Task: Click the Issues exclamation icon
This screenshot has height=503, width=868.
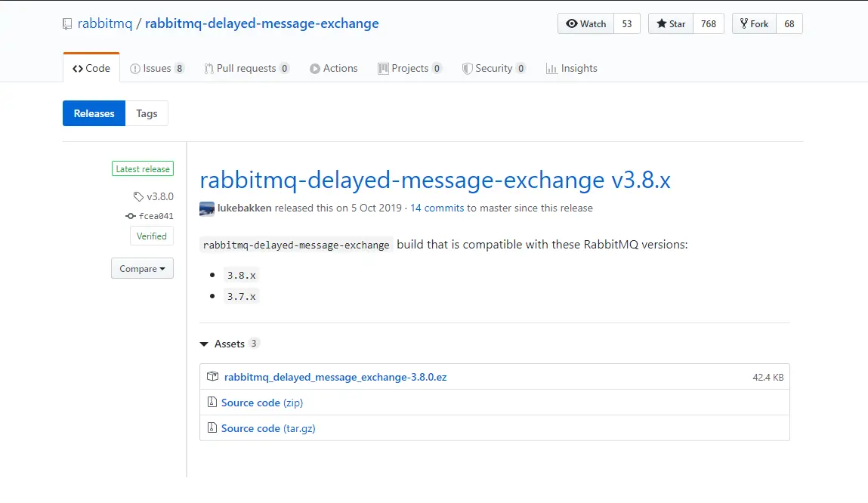Action: pos(135,69)
